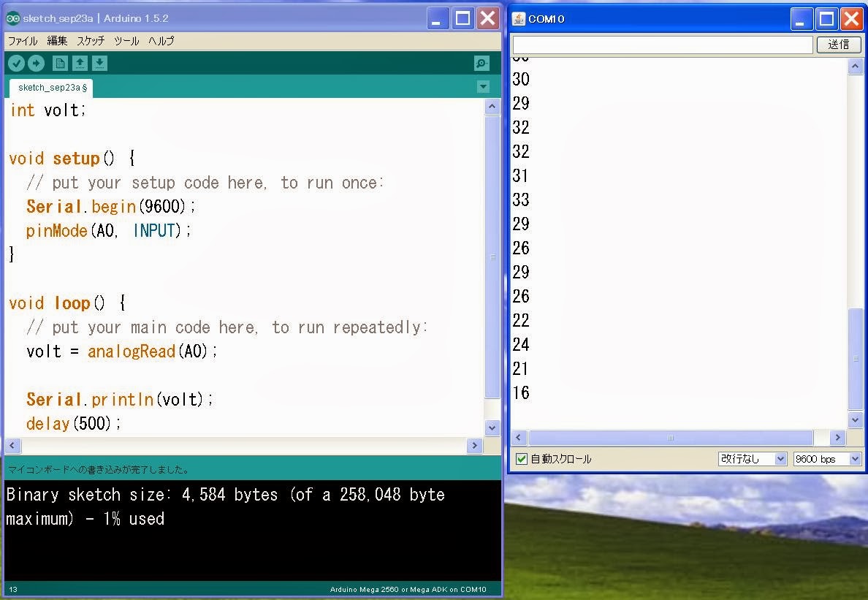868x600 pixels.
Task: Click the COM10 vertical scrollbar thumb
Action: [x=856, y=359]
